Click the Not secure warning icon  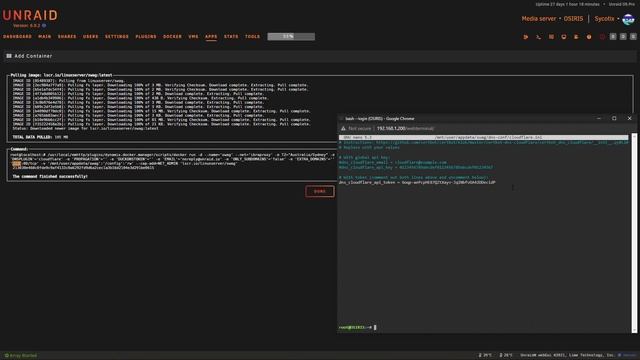click(343, 129)
